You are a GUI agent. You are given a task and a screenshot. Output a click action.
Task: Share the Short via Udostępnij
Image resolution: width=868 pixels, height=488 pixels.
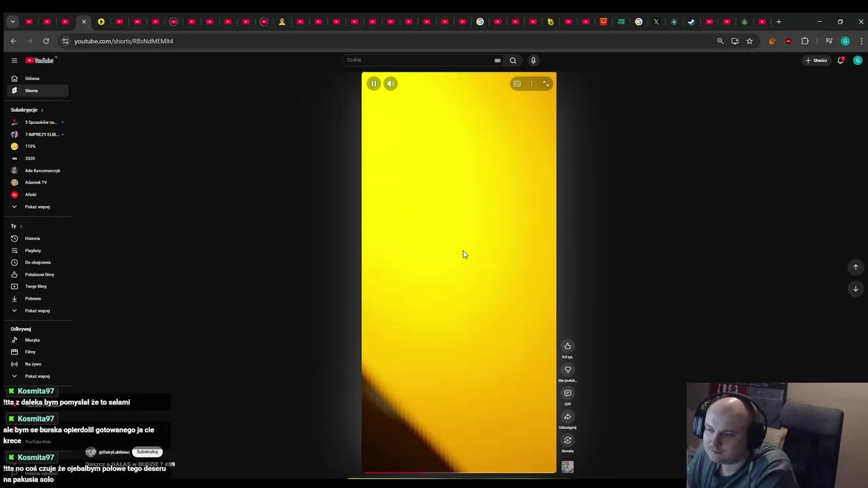click(x=568, y=417)
